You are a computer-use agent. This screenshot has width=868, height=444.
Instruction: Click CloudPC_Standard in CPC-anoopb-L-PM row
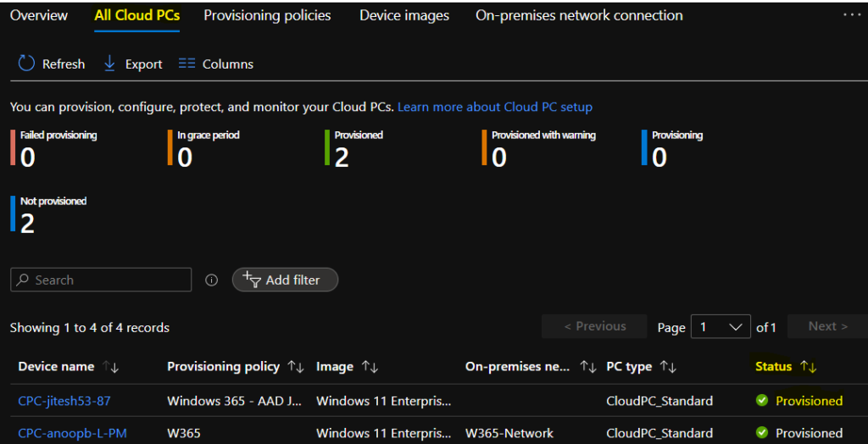tap(659, 434)
